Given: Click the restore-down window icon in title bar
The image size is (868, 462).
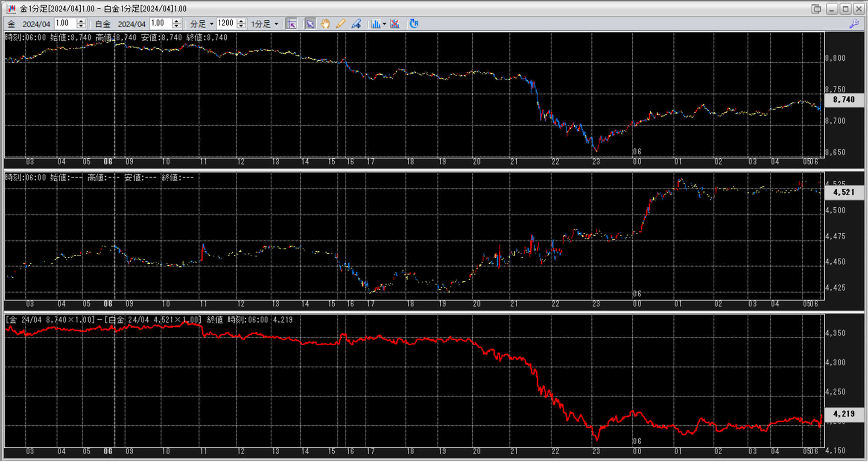Looking at the screenshot, I should point(816,9).
